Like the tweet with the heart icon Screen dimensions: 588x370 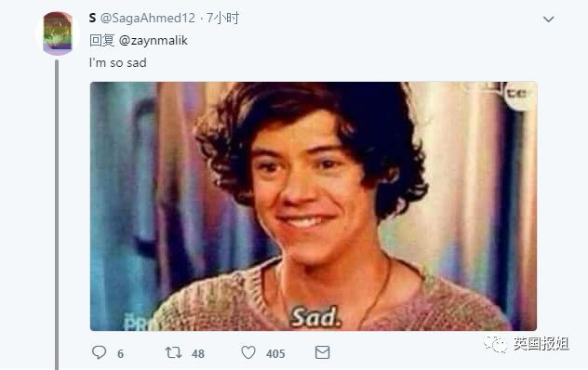point(248,352)
